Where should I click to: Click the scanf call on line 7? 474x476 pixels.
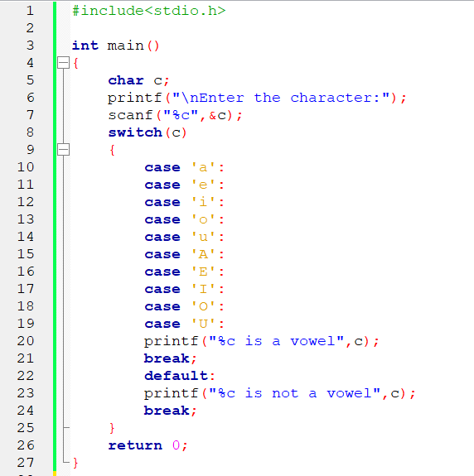point(175,115)
